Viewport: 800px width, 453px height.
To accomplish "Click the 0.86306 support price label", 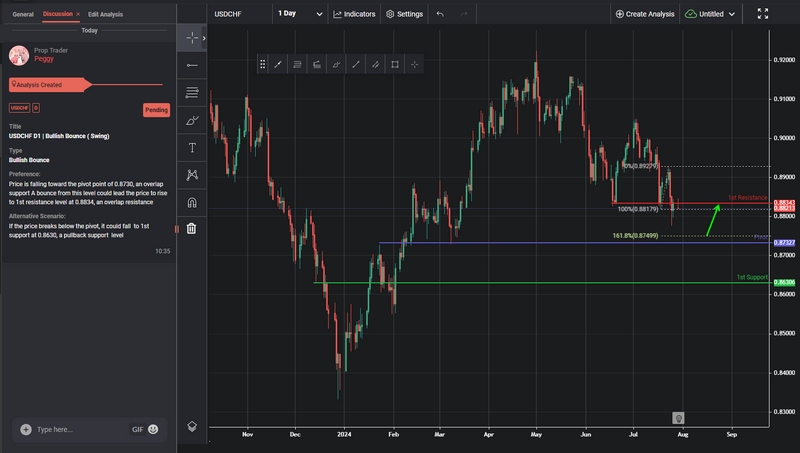I will click(x=784, y=282).
